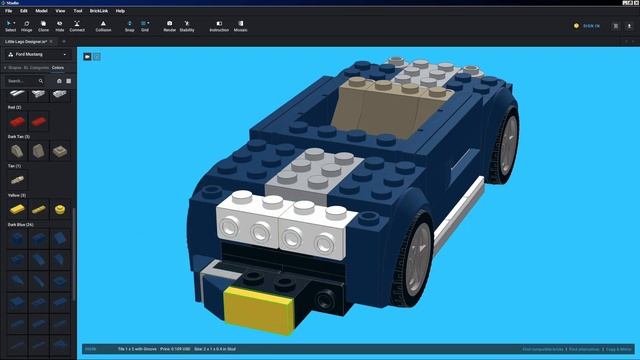This screenshot has width=640, height=360.
Task: Select the second Dark Tan slope part
Action: [39, 151]
